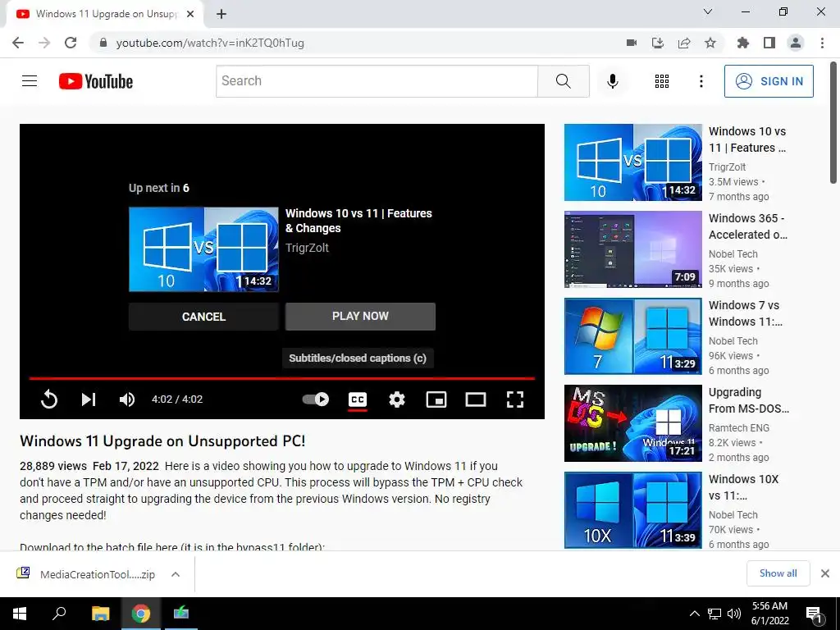This screenshot has width=840, height=630.
Task: Open Windows 7 vs Windows 11 thumbnail
Action: 633,336
